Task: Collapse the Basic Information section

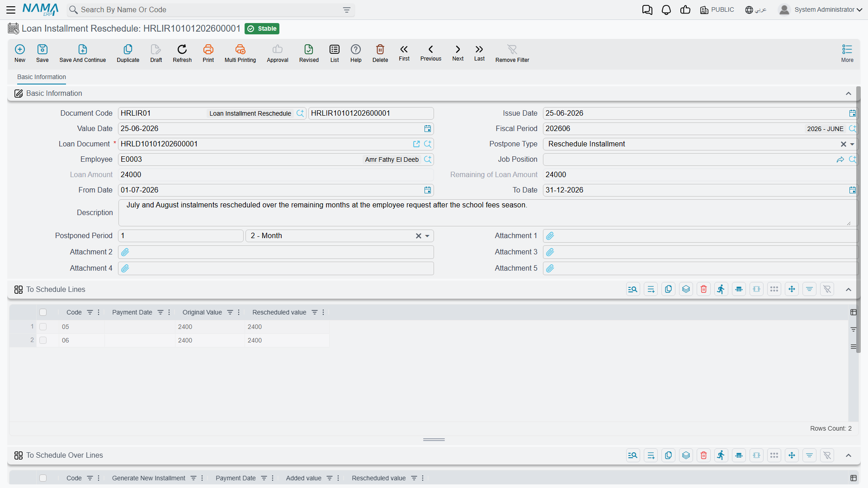Action: (x=849, y=94)
